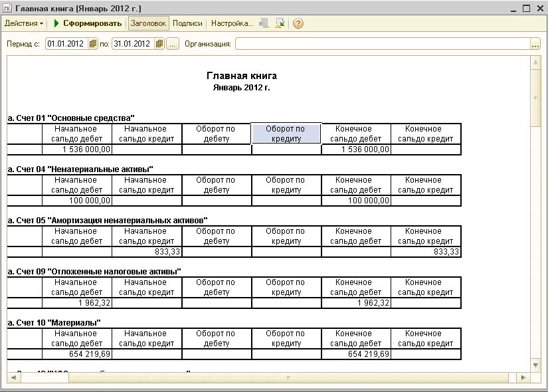548x392 pixels.
Task: Click opening debit cell 654 219,69 of Счет 10
Action: (x=77, y=354)
